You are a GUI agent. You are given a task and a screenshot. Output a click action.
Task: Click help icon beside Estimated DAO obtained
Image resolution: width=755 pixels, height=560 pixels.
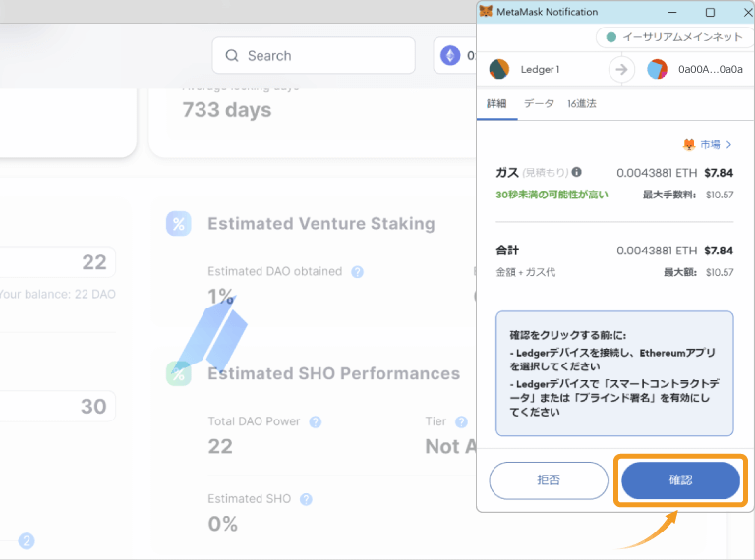(358, 272)
